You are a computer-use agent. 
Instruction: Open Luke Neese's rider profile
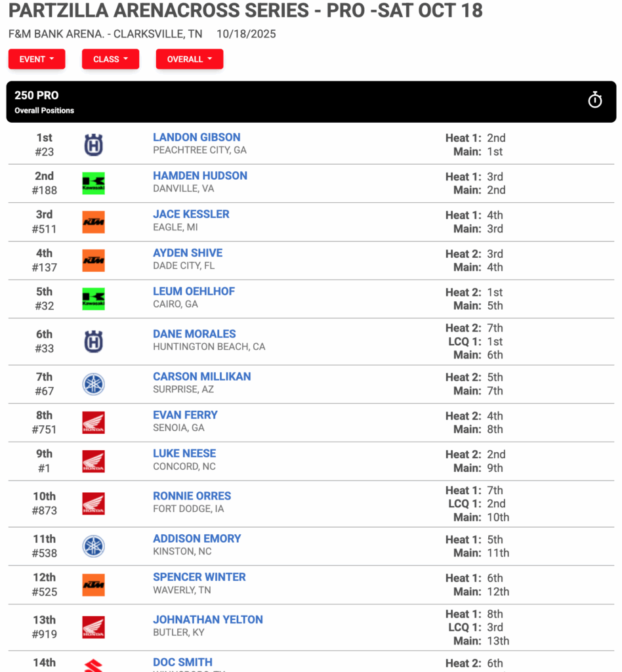[x=184, y=453]
